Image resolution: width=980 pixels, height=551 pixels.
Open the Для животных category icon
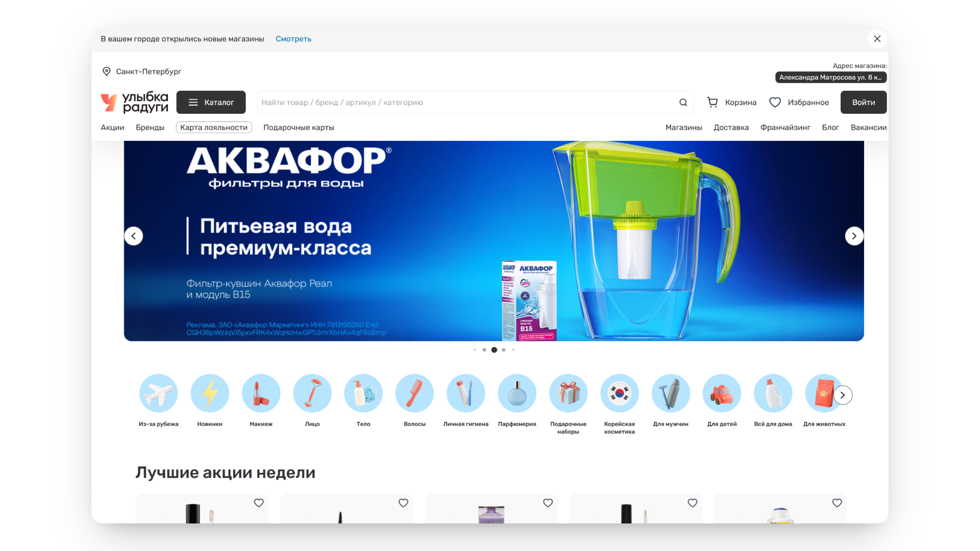822,393
